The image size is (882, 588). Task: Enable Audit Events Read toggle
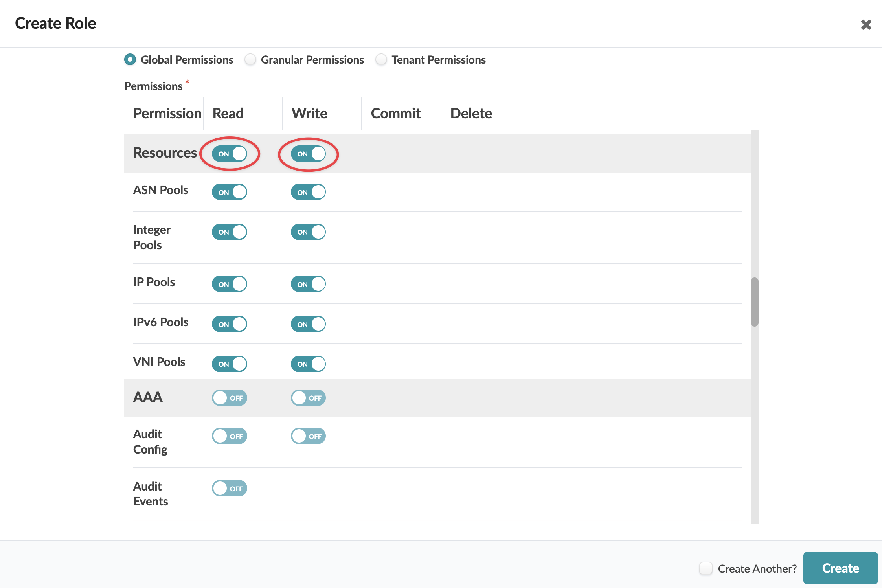coord(230,489)
